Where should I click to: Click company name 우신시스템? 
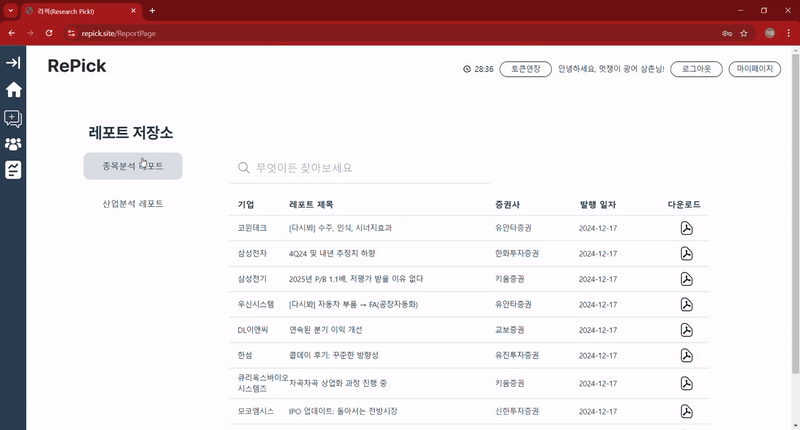coord(256,305)
